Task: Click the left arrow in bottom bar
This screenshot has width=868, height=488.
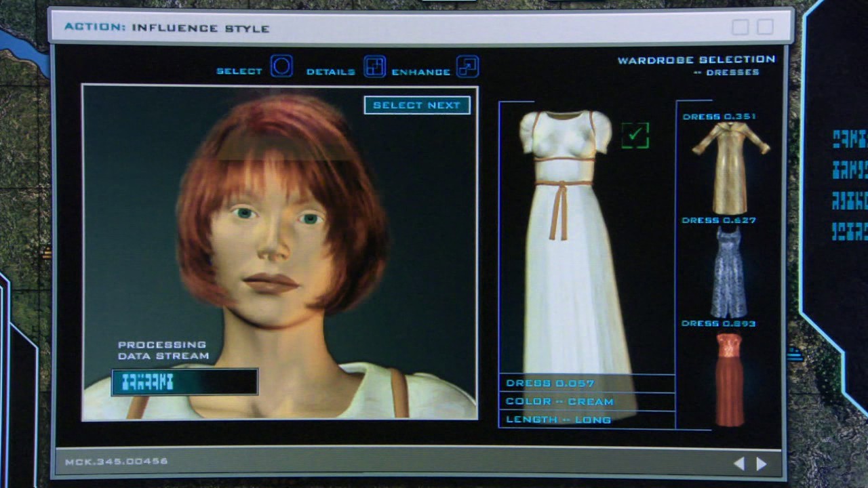Action: pos(739,464)
